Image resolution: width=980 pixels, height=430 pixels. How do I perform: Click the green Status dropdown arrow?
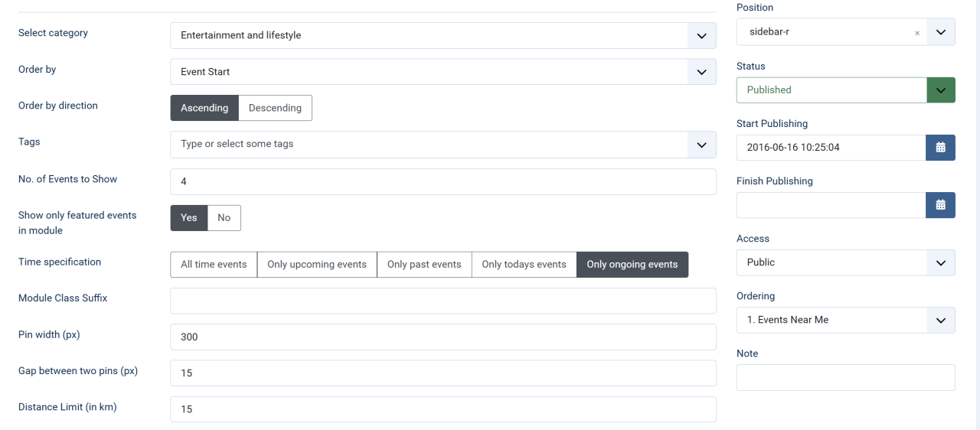tap(941, 90)
